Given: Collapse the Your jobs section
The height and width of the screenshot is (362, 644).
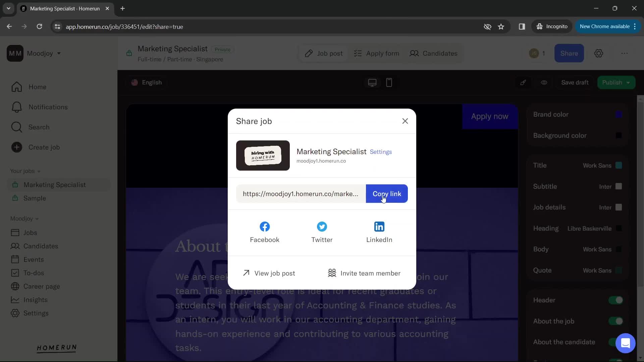Looking at the screenshot, I should (25, 171).
